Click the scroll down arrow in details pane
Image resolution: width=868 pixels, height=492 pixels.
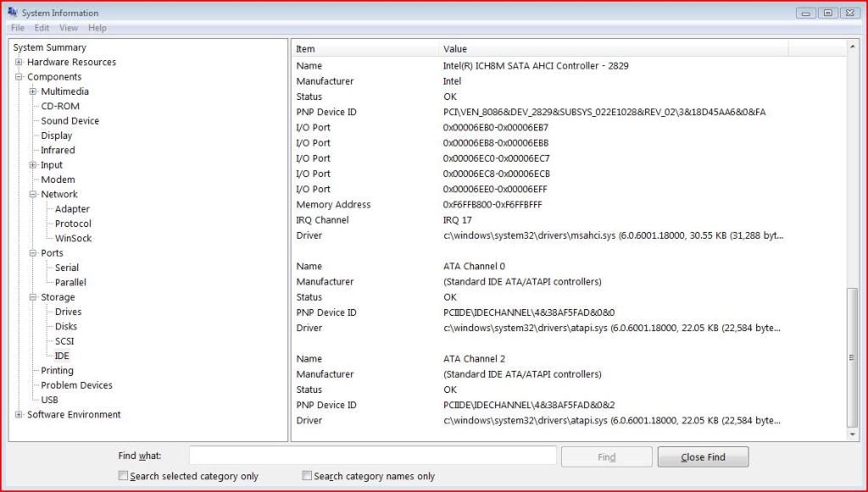853,434
